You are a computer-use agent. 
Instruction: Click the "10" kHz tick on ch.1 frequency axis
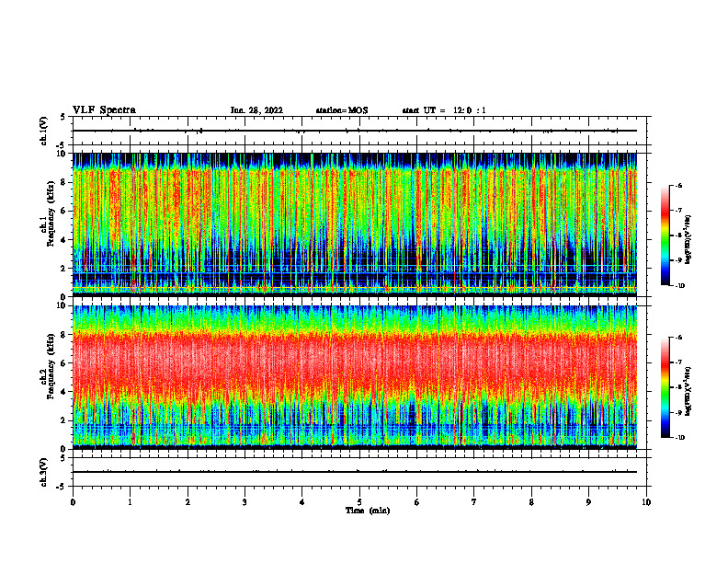(x=63, y=154)
